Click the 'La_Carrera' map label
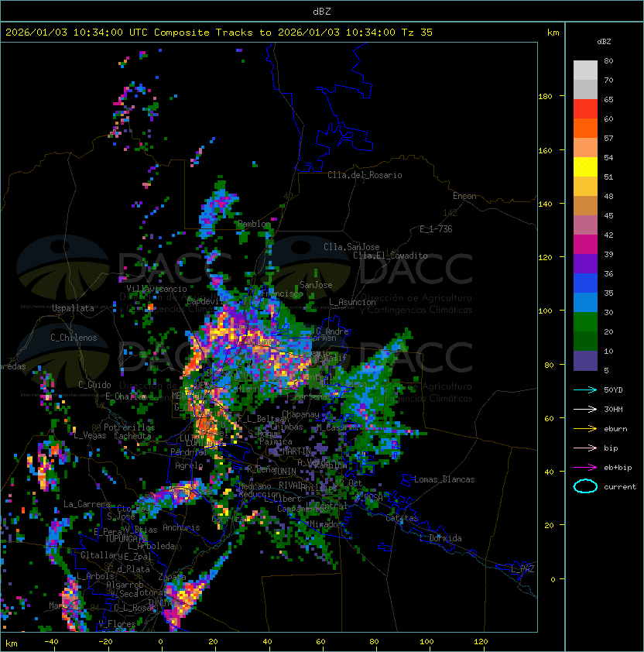The image size is (644, 652). click(x=87, y=504)
